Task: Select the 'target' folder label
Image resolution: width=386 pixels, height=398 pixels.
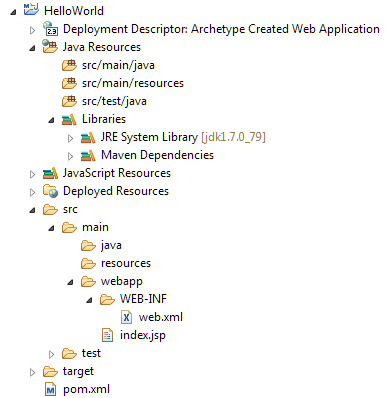Action: pos(78,372)
